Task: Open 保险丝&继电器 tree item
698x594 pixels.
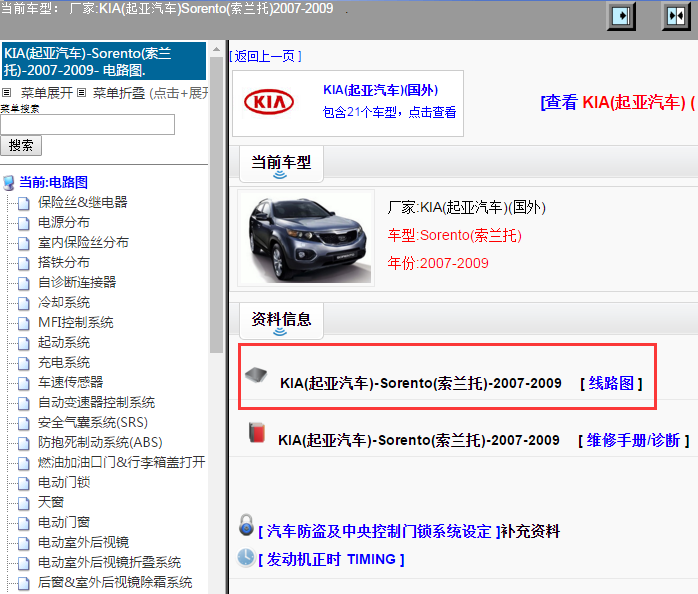Action: click(83, 202)
